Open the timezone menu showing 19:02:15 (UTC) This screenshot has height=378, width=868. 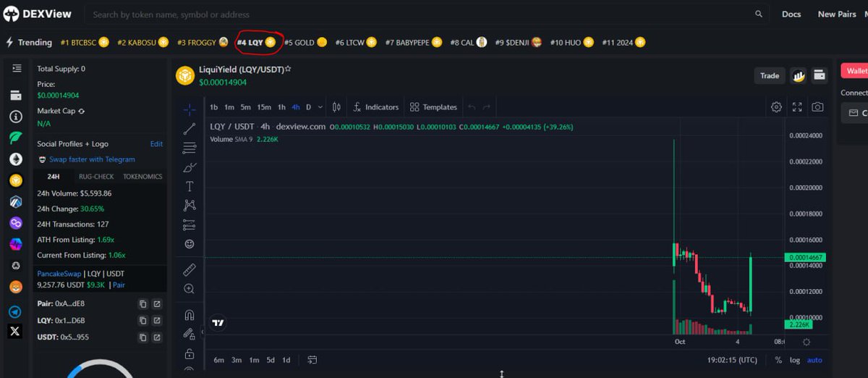(x=733, y=360)
